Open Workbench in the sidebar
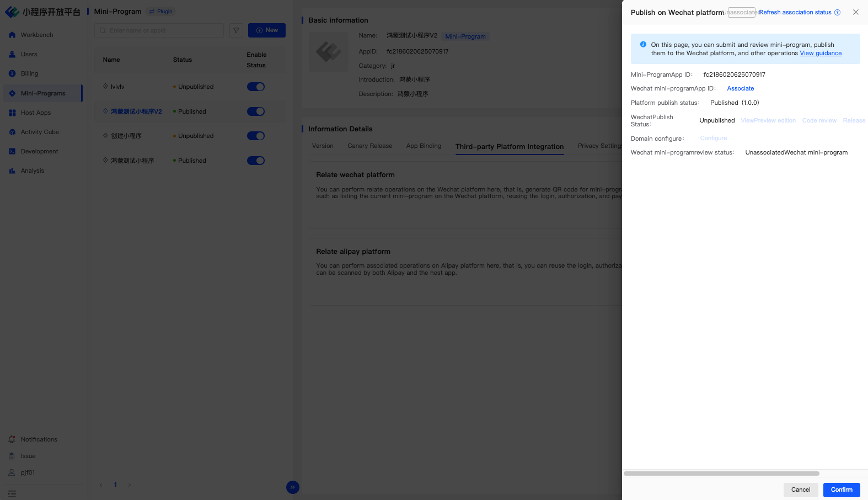Image resolution: width=868 pixels, height=500 pixels. coord(37,35)
